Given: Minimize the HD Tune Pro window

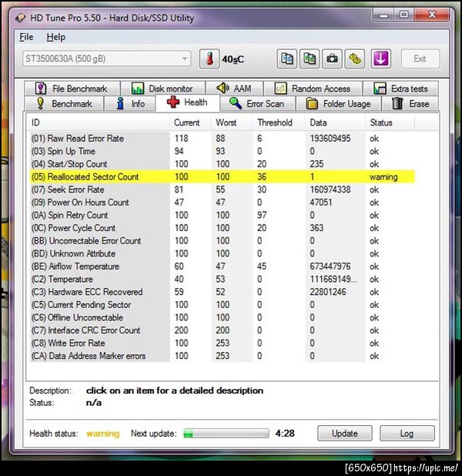Looking at the screenshot, I should point(383,15).
